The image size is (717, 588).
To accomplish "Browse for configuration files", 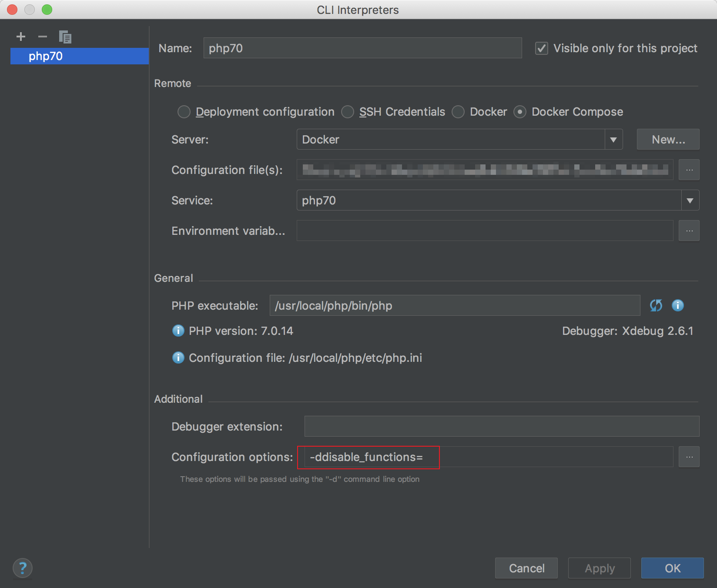I will coord(689,170).
